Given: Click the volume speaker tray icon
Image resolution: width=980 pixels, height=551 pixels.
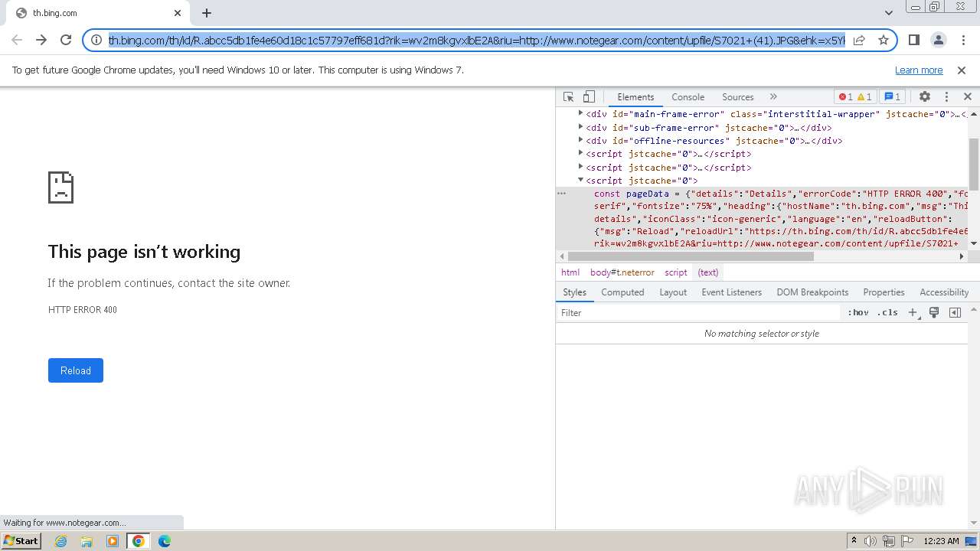Looking at the screenshot, I should tap(871, 541).
